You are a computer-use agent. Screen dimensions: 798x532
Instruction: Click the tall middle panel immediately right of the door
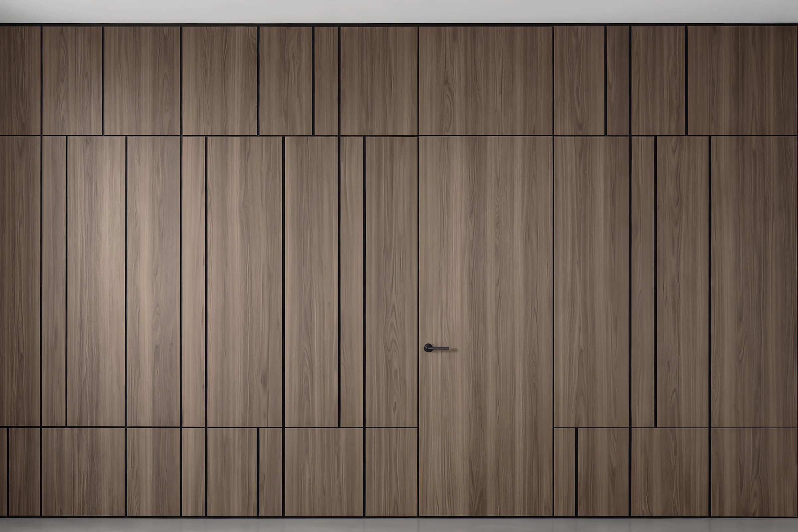tap(592, 282)
